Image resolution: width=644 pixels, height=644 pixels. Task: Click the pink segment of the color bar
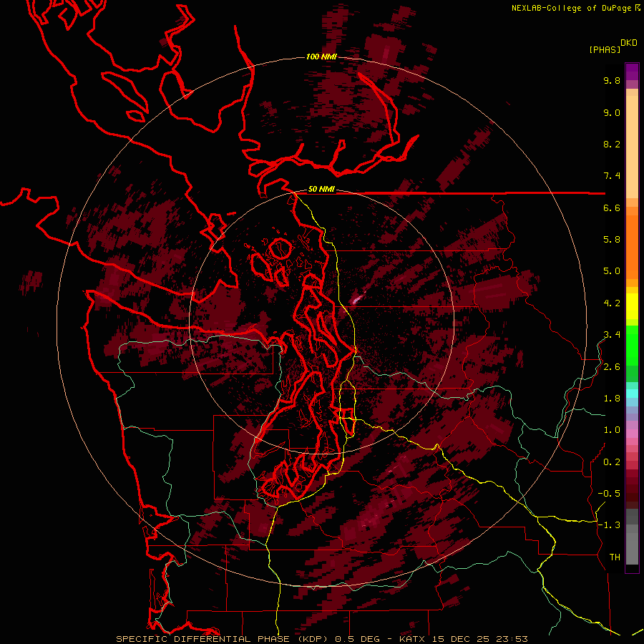[632, 434]
